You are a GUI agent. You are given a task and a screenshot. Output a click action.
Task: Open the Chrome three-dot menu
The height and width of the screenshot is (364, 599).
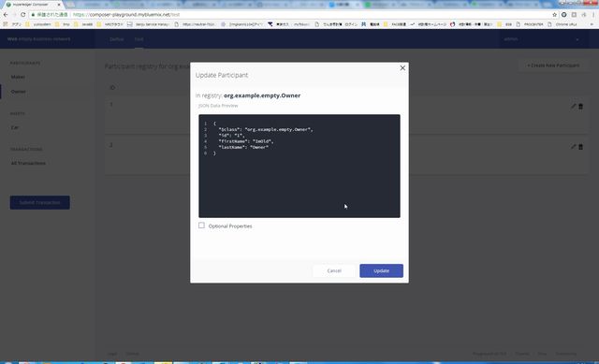click(x=593, y=15)
